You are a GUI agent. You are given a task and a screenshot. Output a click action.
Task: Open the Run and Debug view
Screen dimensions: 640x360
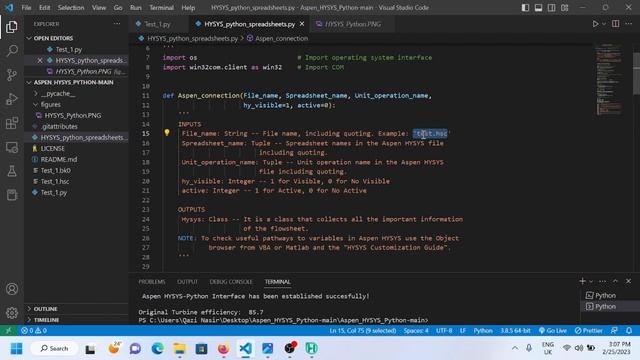click(12, 99)
